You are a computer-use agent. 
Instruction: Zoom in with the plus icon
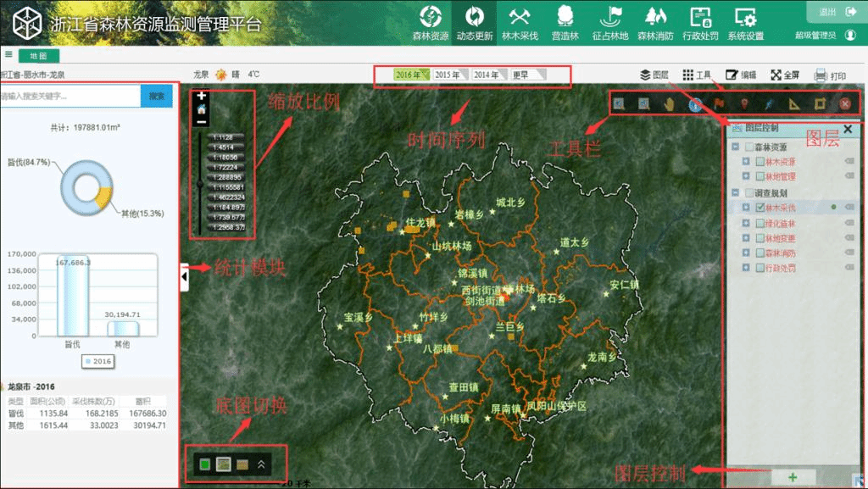(x=202, y=97)
